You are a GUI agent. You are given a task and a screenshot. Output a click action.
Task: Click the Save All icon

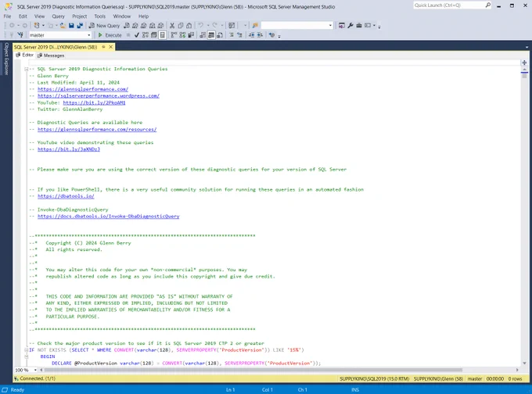click(x=80, y=26)
